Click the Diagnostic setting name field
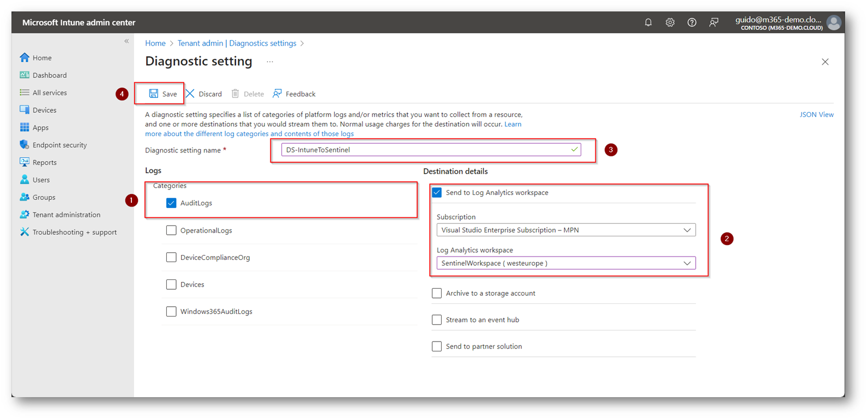Image resolution: width=868 pixels, height=420 pixels. click(x=431, y=150)
